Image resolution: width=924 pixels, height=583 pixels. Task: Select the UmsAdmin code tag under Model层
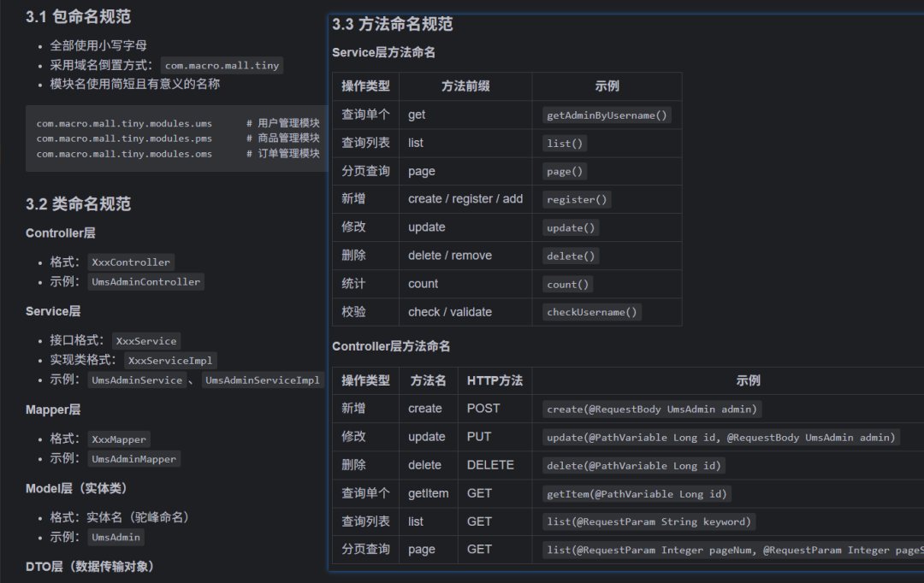click(x=116, y=537)
